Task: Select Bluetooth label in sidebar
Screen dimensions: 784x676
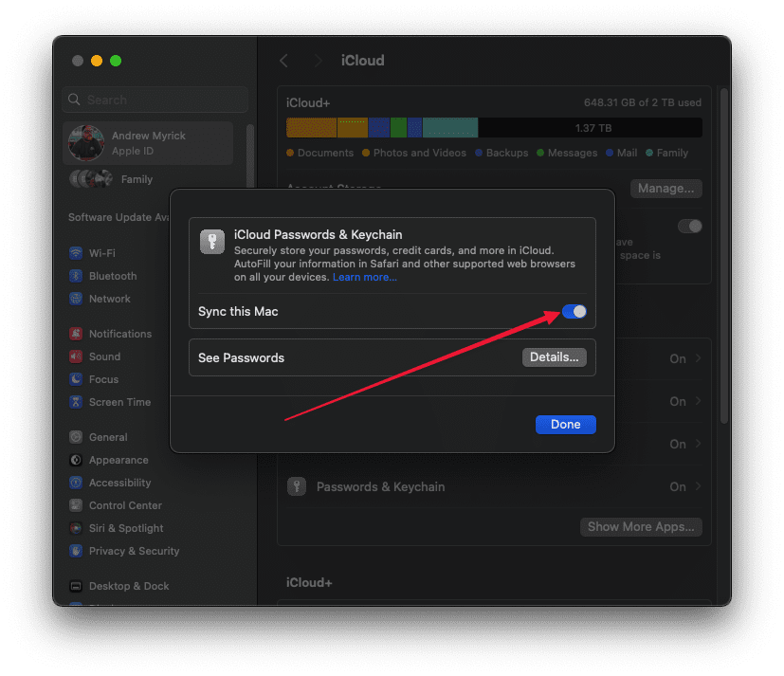Action: click(x=113, y=276)
